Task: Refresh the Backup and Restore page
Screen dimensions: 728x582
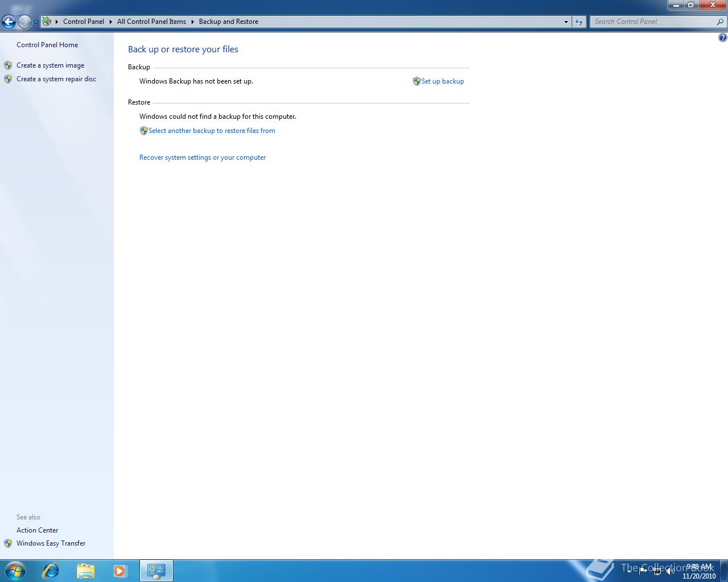Action: (579, 22)
